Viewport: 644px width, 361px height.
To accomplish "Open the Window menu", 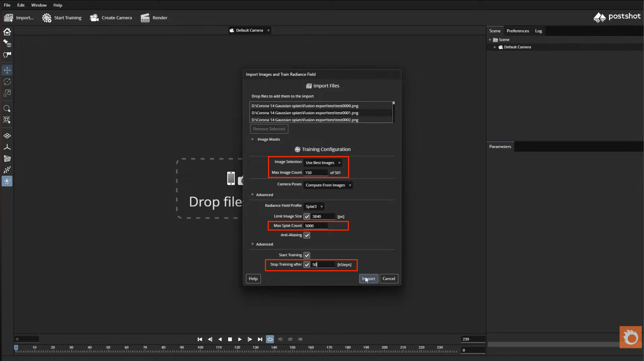I will pos(39,5).
